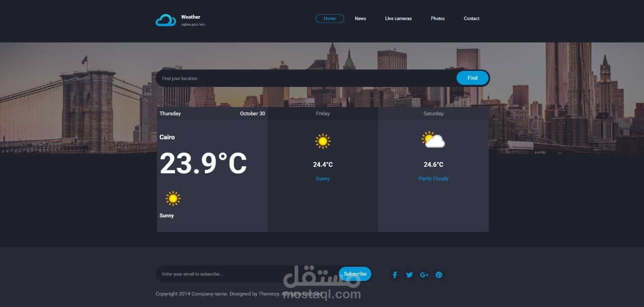This screenshot has width=644, height=307.
Task: Open the Contact page
Action: [x=471, y=19]
